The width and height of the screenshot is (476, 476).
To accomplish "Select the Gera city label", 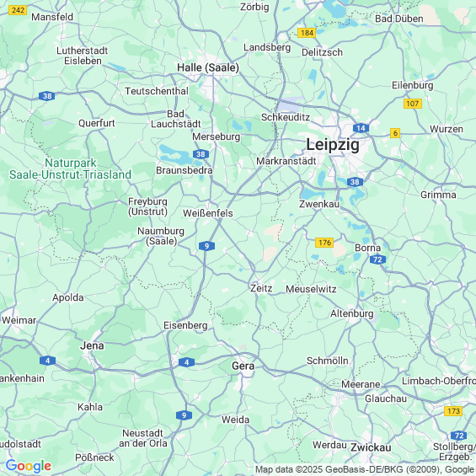I will point(243,366).
